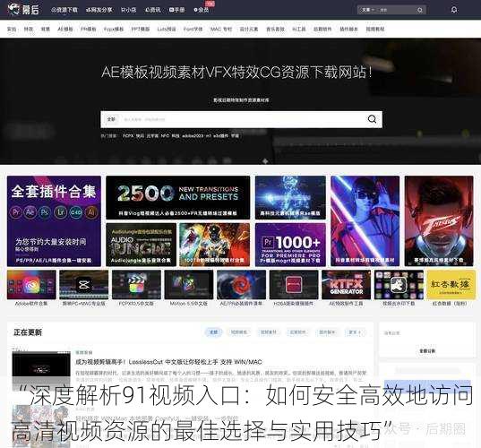Open the red Taurus poster banner
This screenshot has height=448, width=481.
[439, 221]
